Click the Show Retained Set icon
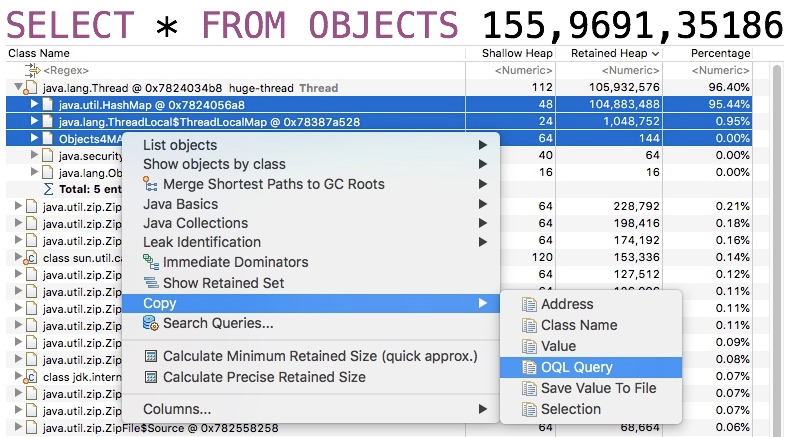The width and height of the screenshot is (791, 437). point(150,283)
